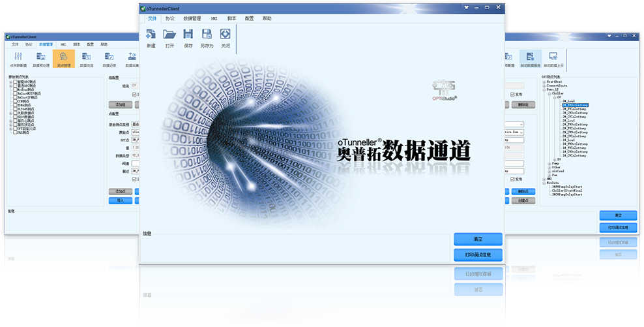Click the app icon in left window title bar
Screen dimensions: 644x327
8,37
